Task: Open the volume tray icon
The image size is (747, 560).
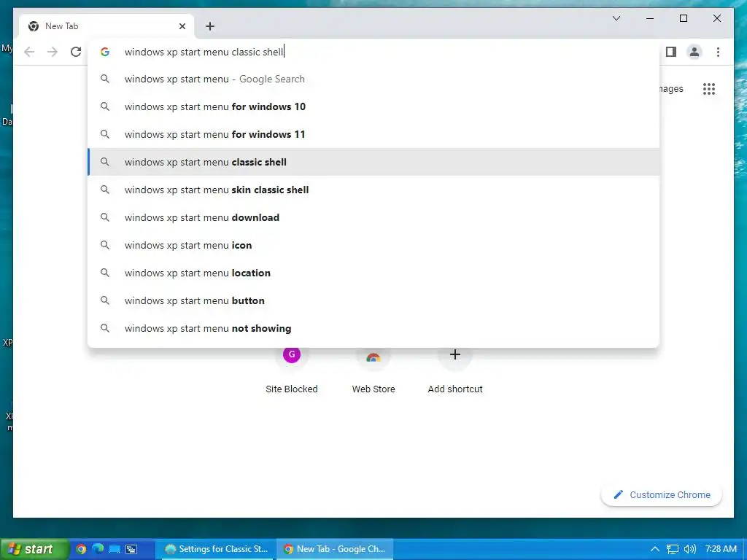Action: [690, 549]
